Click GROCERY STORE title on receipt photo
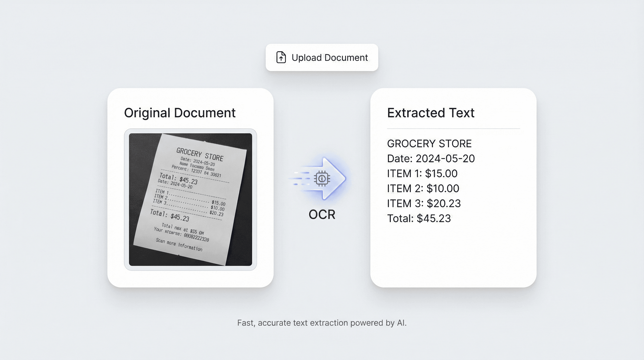 (x=200, y=154)
